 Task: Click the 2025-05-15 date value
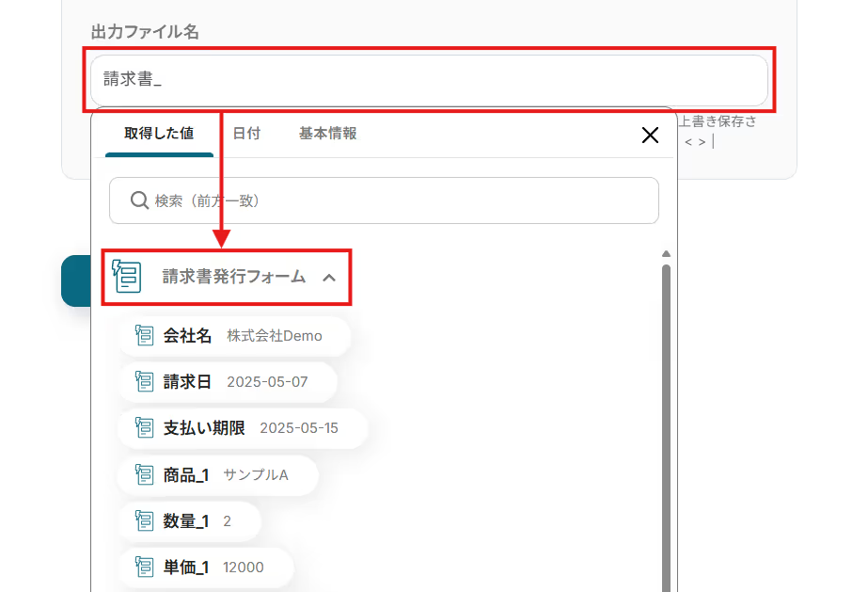[x=299, y=428]
